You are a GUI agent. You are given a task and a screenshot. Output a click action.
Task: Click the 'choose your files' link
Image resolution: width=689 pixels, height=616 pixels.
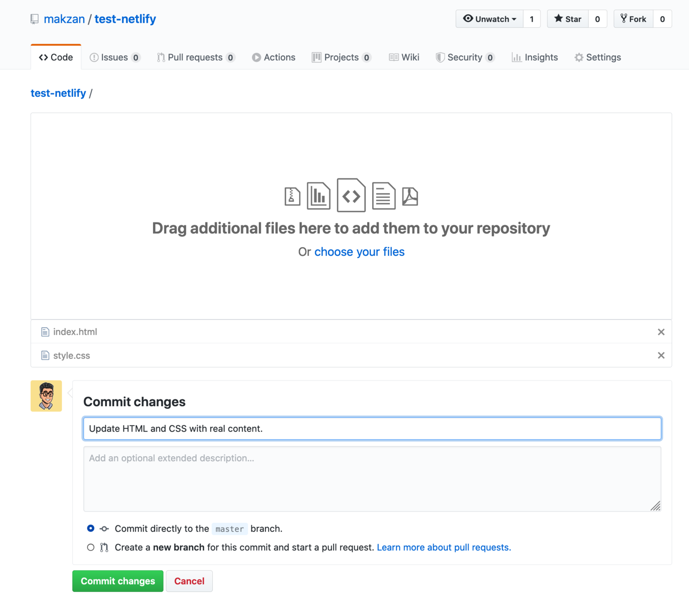tap(359, 252)
